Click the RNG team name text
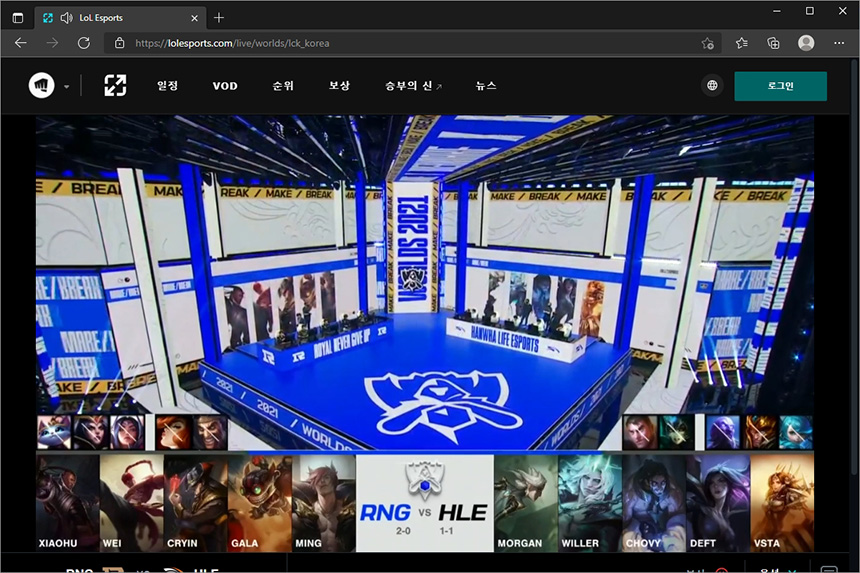 coord(385,513)
